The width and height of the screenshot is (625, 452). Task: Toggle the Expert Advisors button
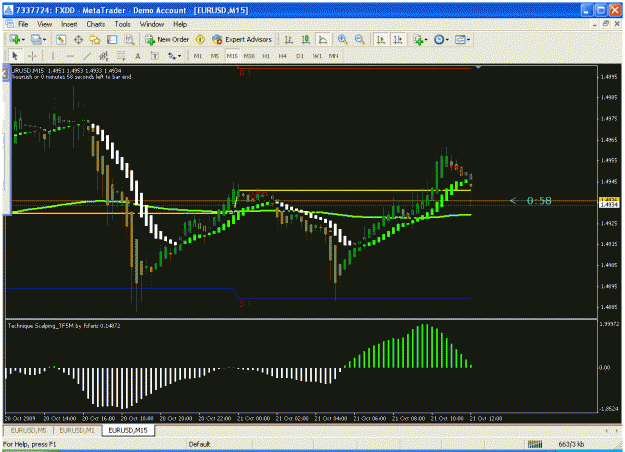click(242, 39)
